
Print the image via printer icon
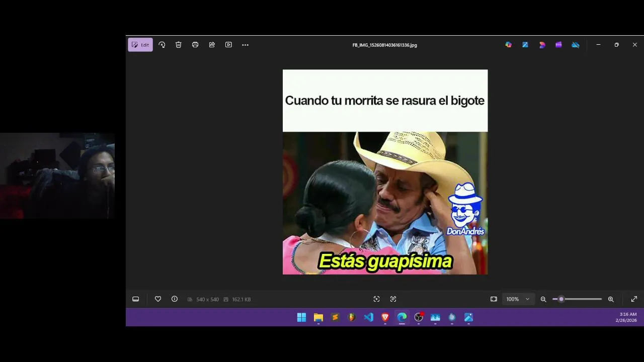point(195,45)
